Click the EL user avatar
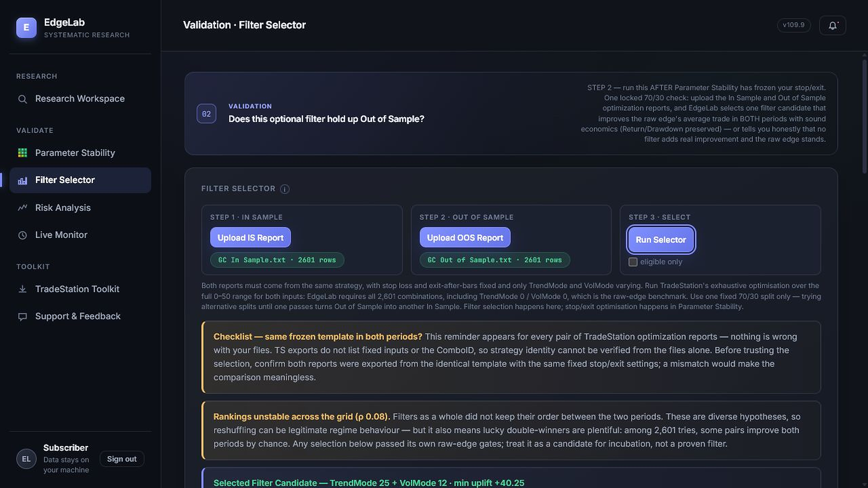Screen dimensions: 868x488 tap(26, 459)
